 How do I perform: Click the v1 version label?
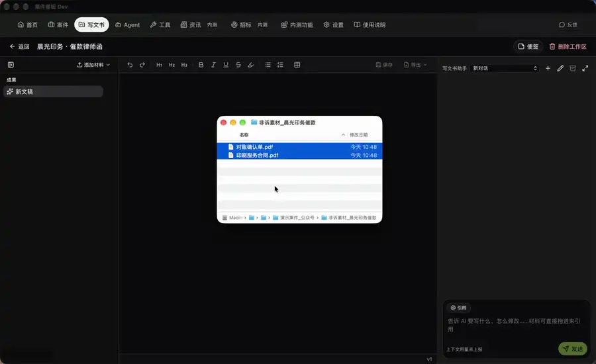pyautogui.click(x=429, y=359)
